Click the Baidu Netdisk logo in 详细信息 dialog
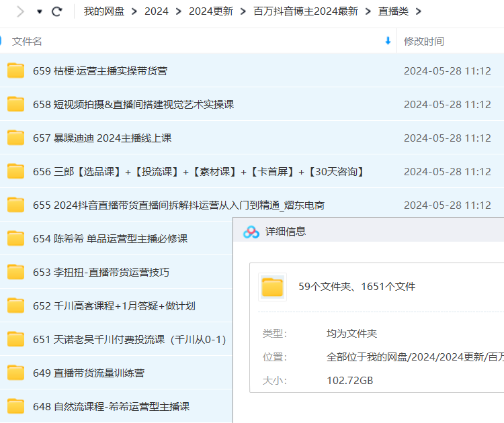The height and width of the screenshot is (423, 504). [x=251, y=232]
